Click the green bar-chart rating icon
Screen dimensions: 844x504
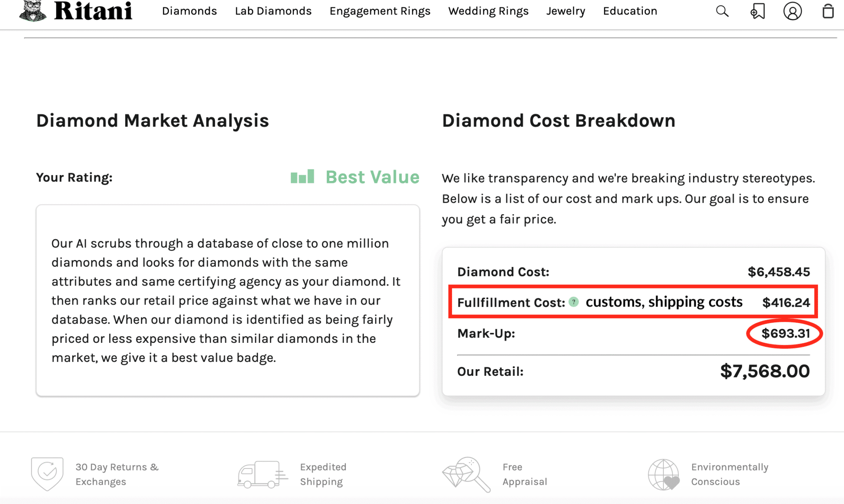302,177
